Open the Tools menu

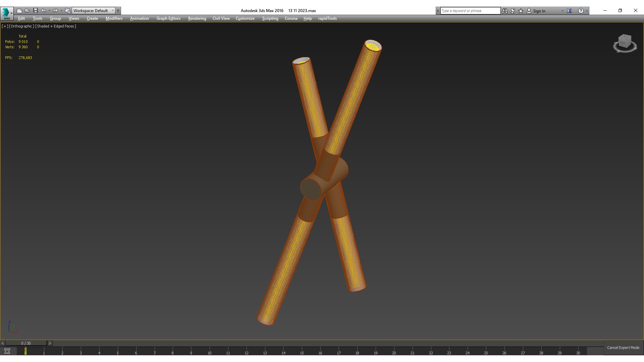point(38,18)
